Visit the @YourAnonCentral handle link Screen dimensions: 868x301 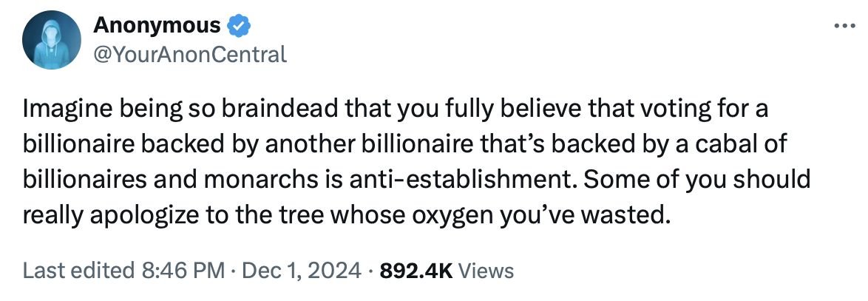pyautogui.click(x=189, y=53)
